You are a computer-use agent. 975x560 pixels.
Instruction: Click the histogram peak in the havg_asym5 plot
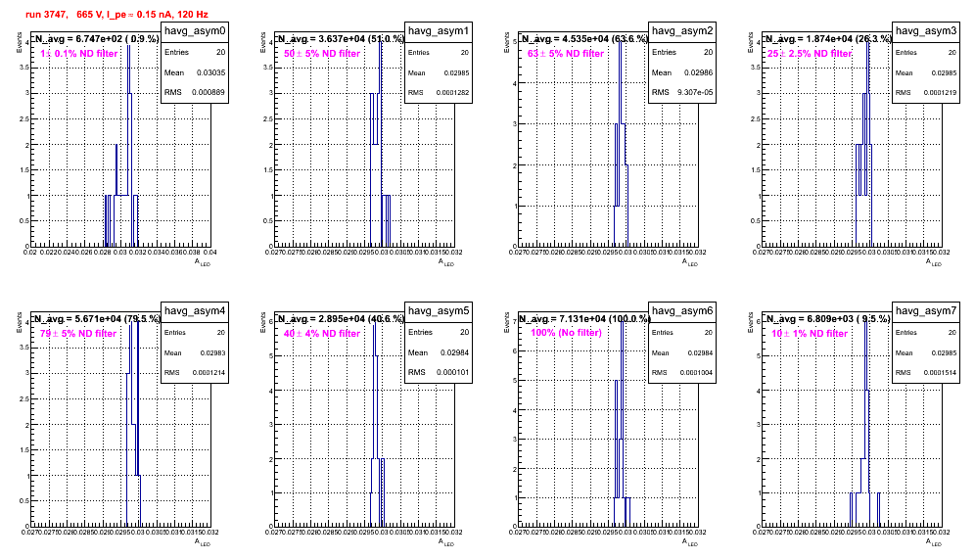pos(374,324)
